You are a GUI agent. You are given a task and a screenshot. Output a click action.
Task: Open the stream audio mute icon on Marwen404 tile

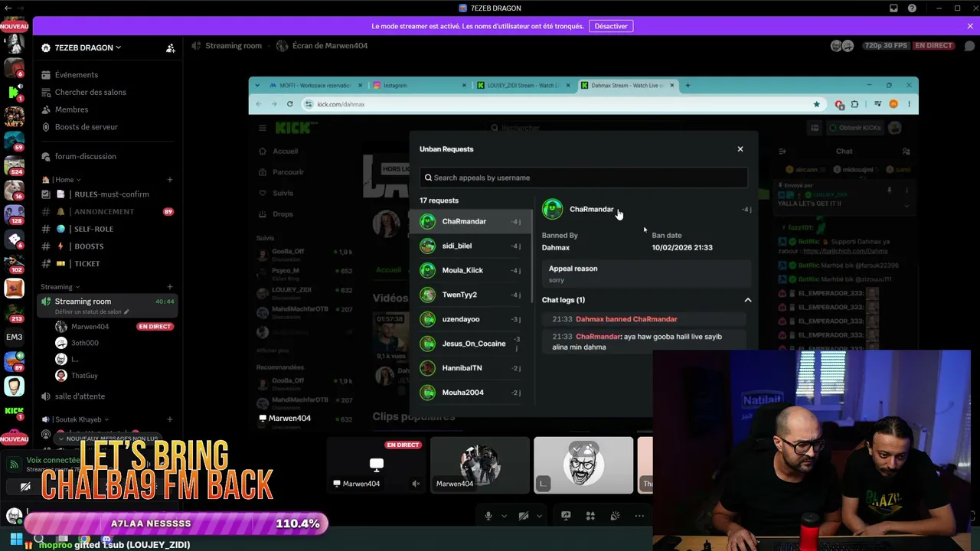point(416,484)
